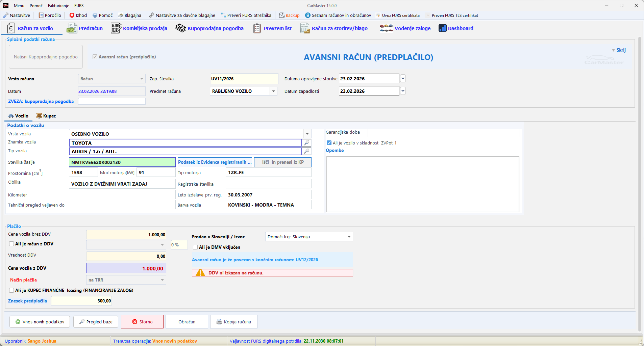Screen dimensions: 644x346
Task: Open Predmet računa RABLJENO VOZILO dropdown
Action: point(274,91)
